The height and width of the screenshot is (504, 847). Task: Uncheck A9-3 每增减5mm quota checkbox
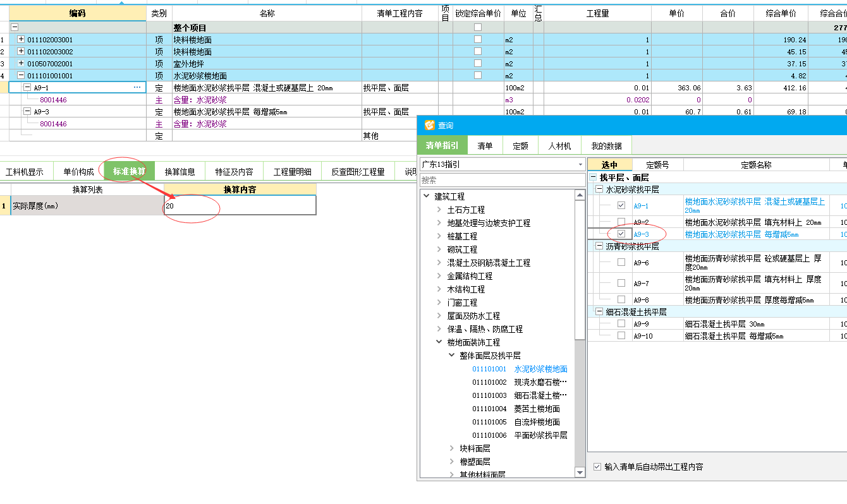coord(621,234)
